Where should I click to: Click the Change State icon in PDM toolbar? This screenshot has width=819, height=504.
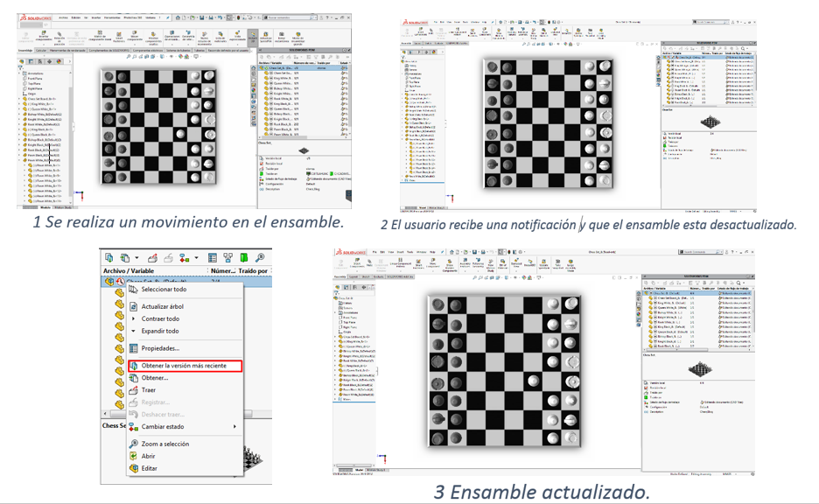pos(185,257)
